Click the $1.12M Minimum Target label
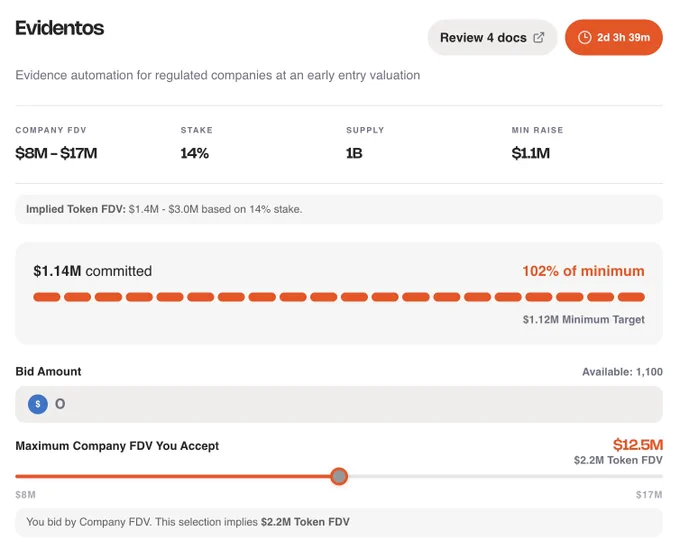Viewport: 680px width, 549px height. 584,320
